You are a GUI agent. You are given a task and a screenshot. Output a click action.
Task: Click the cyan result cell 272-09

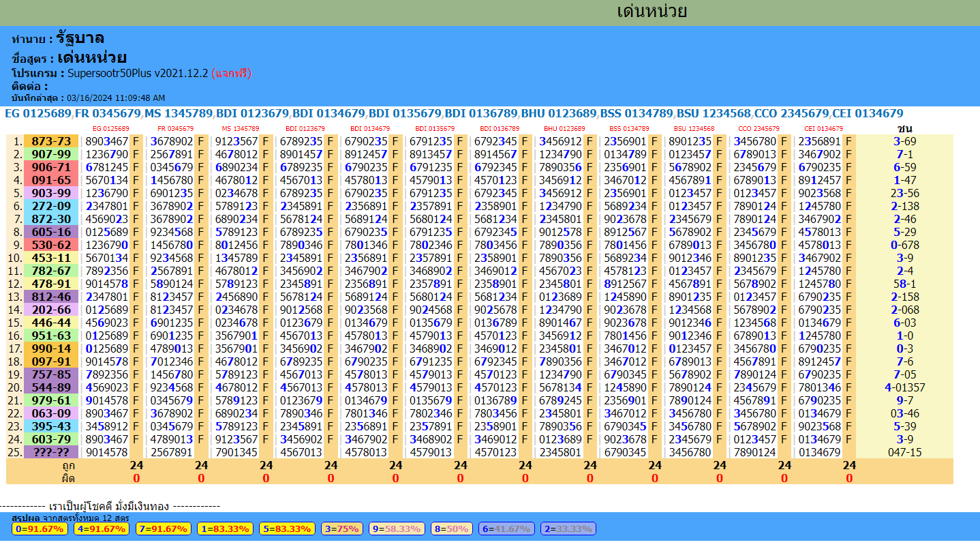(x=52, y=206)
